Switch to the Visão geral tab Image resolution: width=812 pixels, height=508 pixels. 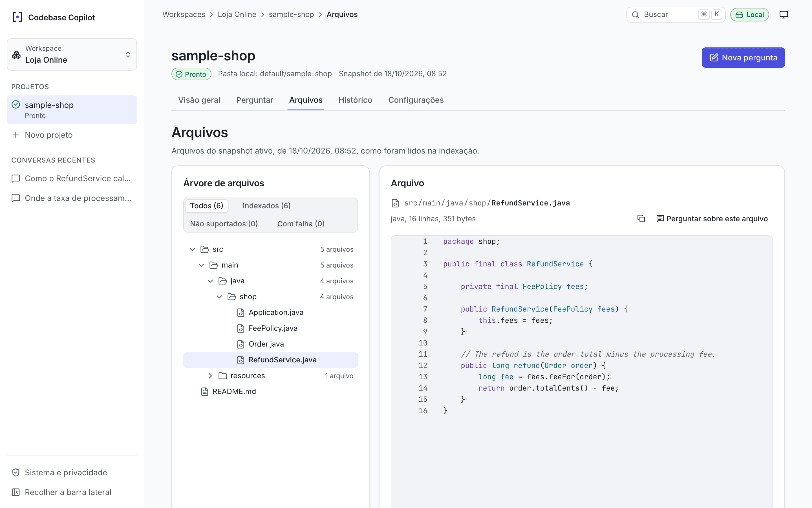(199, 100)
